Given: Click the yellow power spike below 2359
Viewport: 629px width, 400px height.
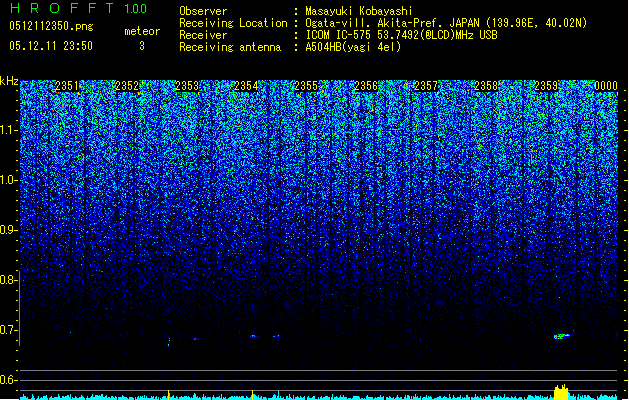Looking at the screenshot, I should (561, 392).
